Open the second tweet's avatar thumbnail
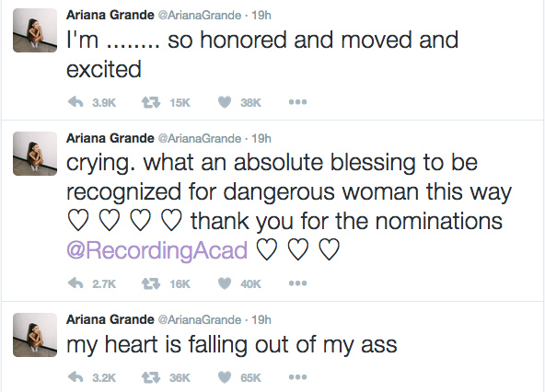Image resolution: width=545 pixels, height=392 pixels. 35,154
